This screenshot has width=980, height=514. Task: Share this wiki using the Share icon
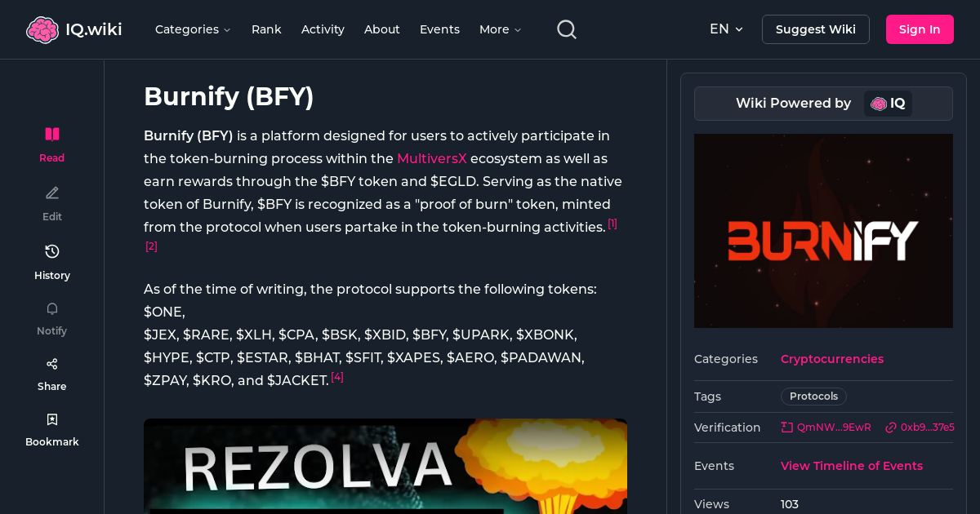pos(51,363)
